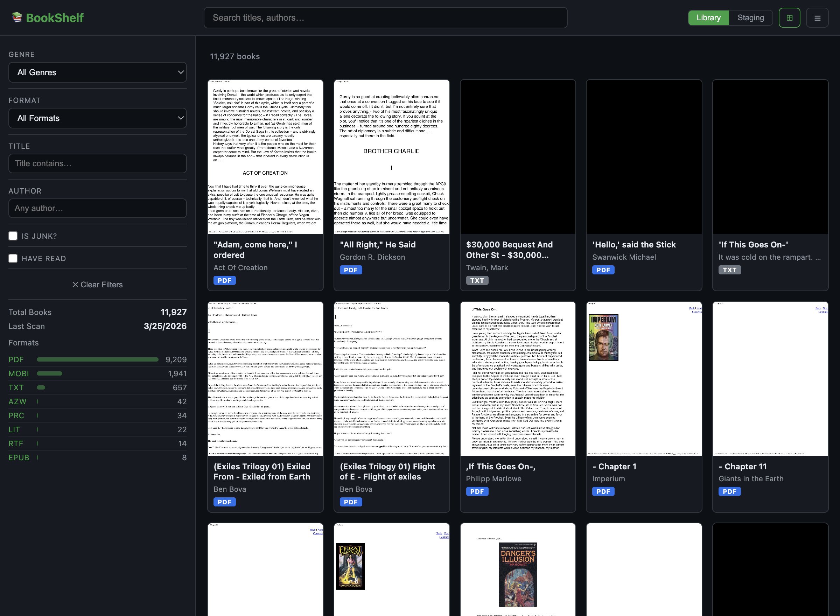Screen dimensions: 840x616
Task: Click the Title contains input field
Action: [97, 163]
